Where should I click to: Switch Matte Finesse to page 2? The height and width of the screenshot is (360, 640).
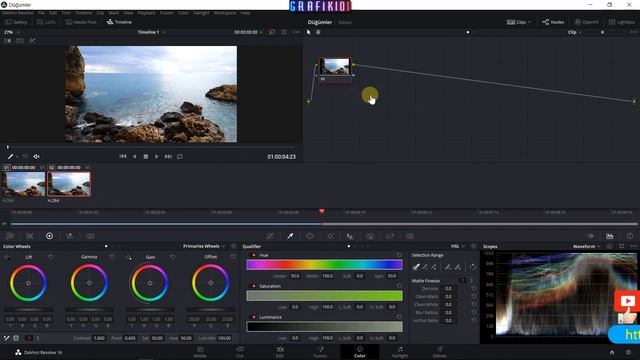pos(471,281)
